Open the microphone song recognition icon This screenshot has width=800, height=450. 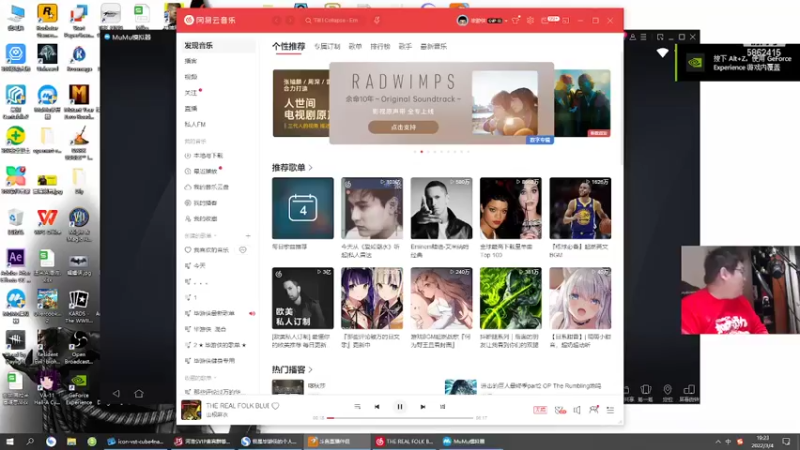pos(377,20)
